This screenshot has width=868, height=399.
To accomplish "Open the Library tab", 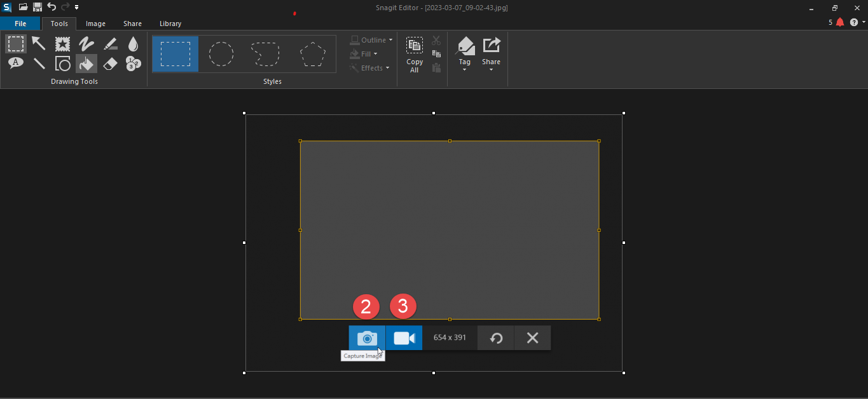I will pyautogui.click(x=170, y=24).
